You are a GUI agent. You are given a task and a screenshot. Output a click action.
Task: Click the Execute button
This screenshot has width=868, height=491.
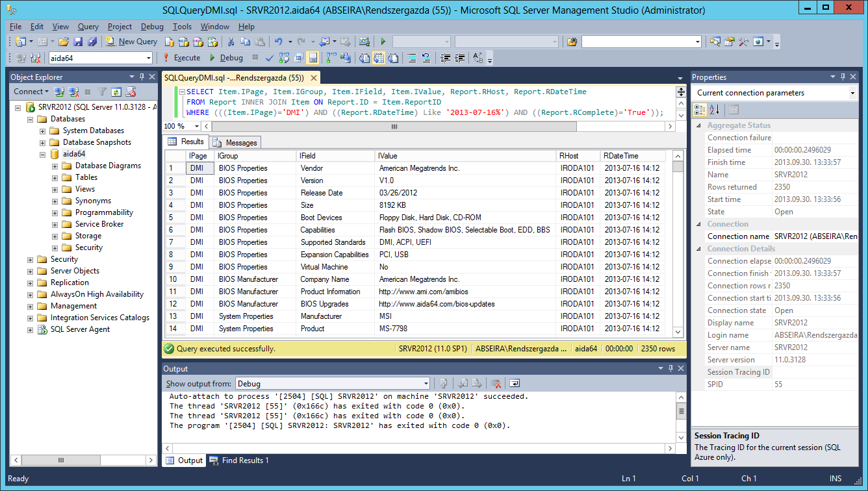click(181, 58)
